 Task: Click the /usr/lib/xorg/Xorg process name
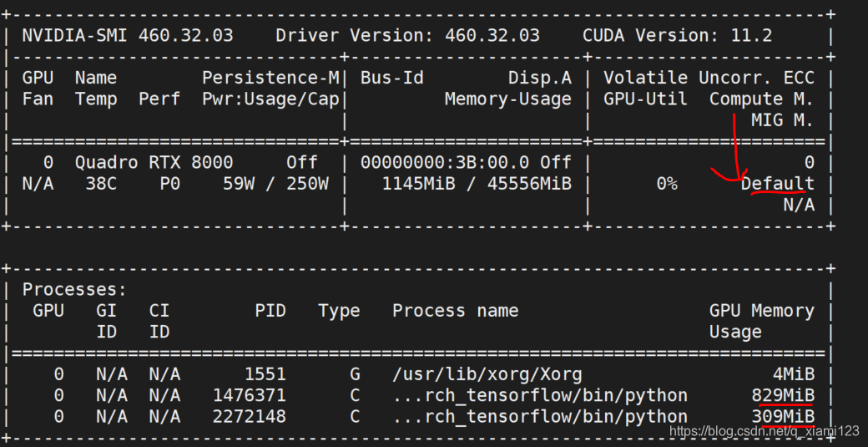(487, 375)
